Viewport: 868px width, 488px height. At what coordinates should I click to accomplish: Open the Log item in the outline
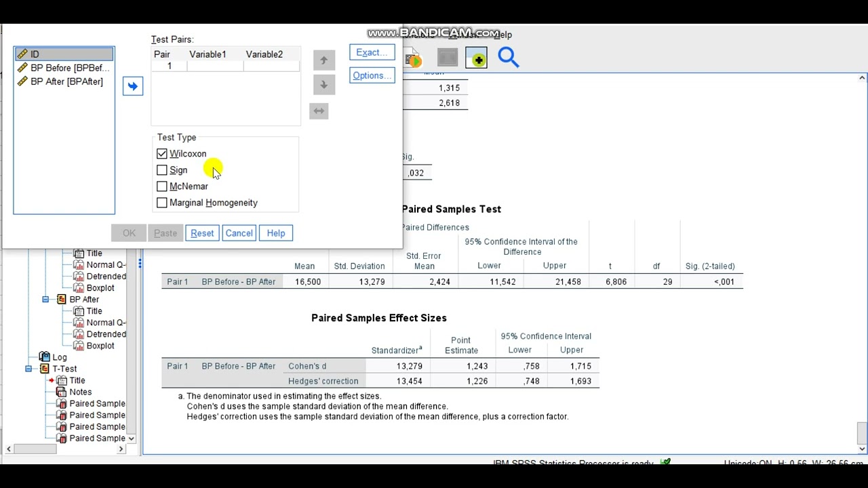click(x=60, y=357)
